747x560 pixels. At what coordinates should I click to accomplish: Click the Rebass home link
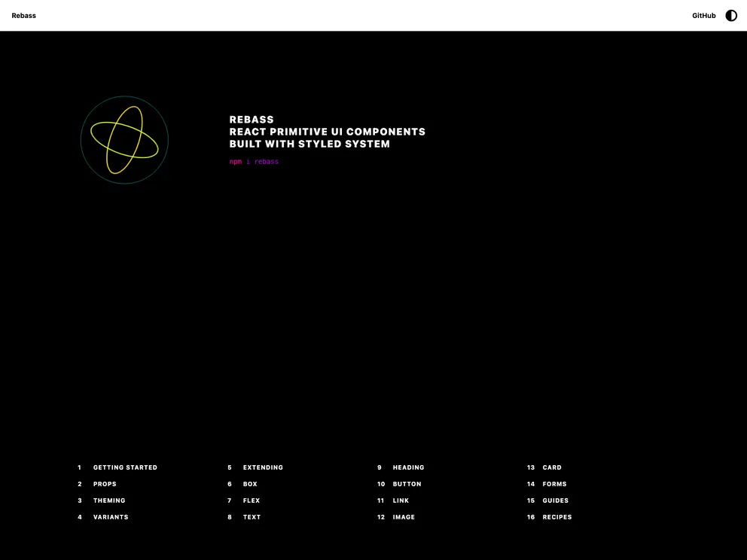pyautogui.click(x=23, y=15)
